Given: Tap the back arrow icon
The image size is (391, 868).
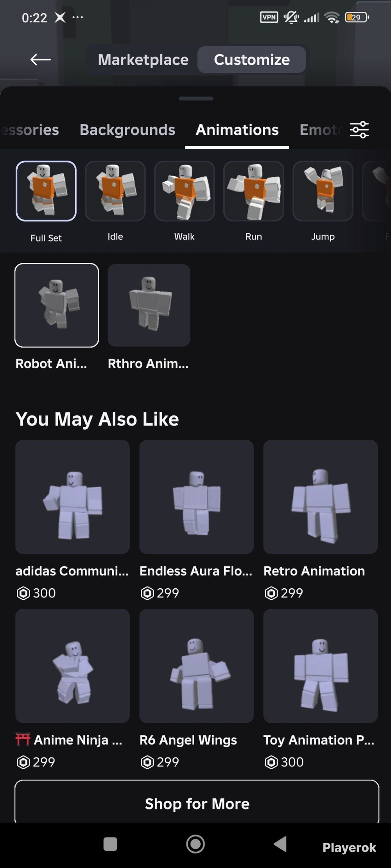Looking at the screenshot, I should click(x=41, y=59).
